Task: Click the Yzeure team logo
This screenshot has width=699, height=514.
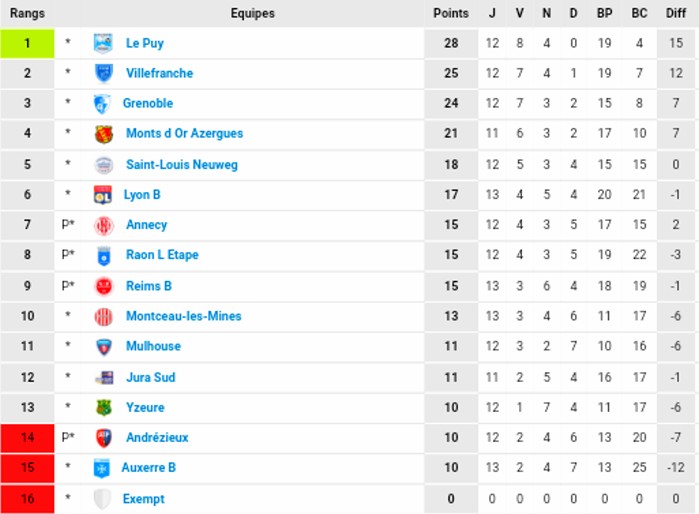Action: [103, 407]
